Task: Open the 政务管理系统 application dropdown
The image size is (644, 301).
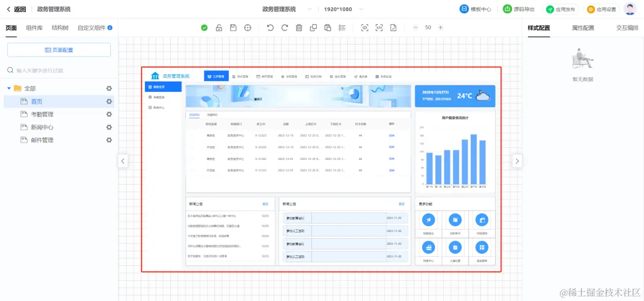Action: (x=287, y=9)
